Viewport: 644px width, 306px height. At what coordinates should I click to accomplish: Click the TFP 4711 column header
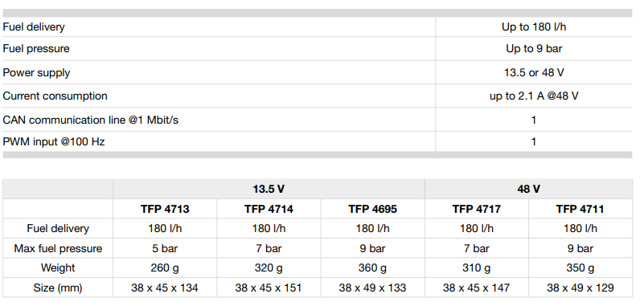pos(580,209)
